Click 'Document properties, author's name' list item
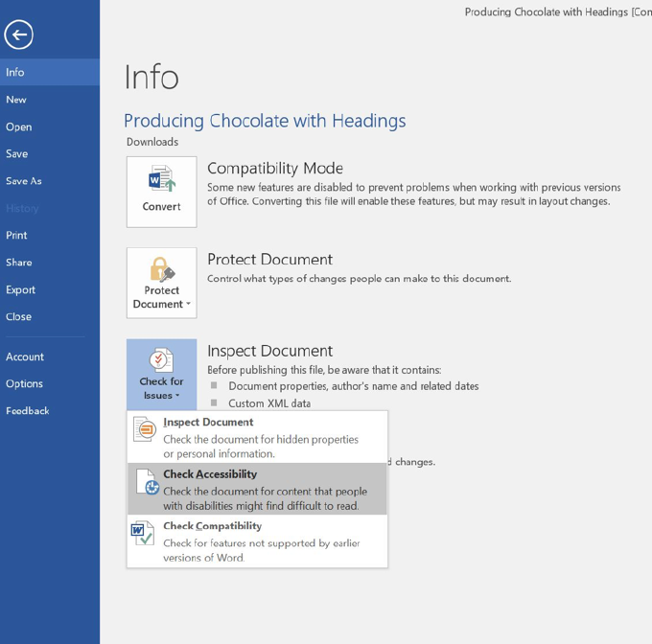The image size is (652, 644). coord(354,386)
